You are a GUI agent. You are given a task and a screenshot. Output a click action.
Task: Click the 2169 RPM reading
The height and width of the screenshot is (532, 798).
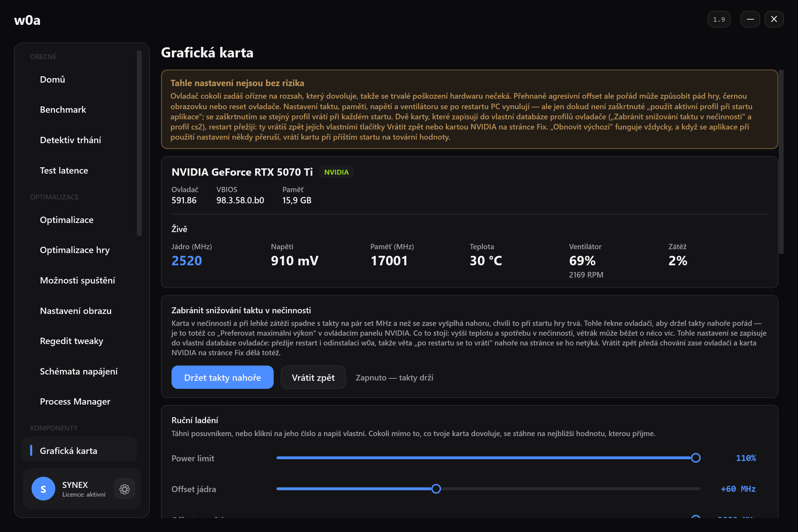[x=586, y=275]
